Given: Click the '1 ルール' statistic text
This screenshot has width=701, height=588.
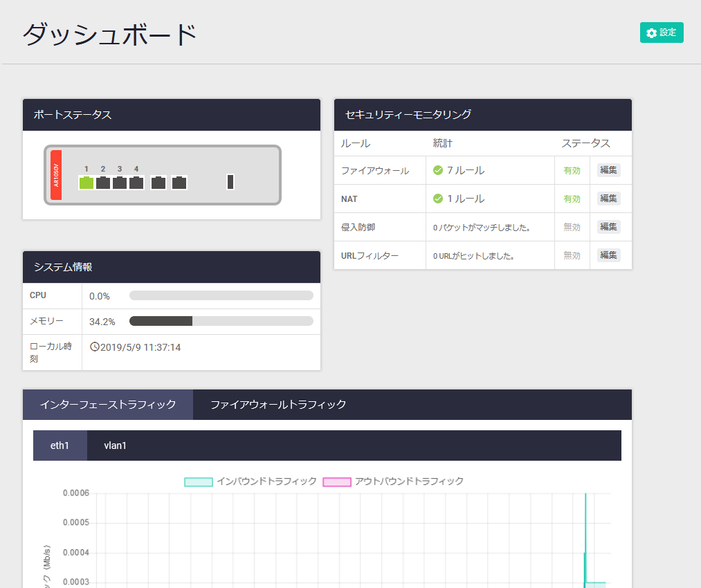Looking at the screenshot, I should point(466,199).
